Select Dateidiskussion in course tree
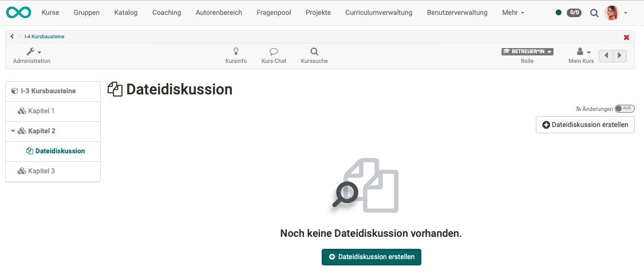This screenshot has width=644, height=278. click(x=53, y=151)
